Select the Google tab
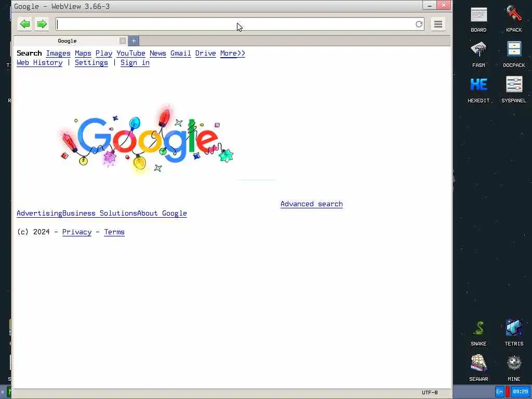The image size is (532, 399). 67,41
